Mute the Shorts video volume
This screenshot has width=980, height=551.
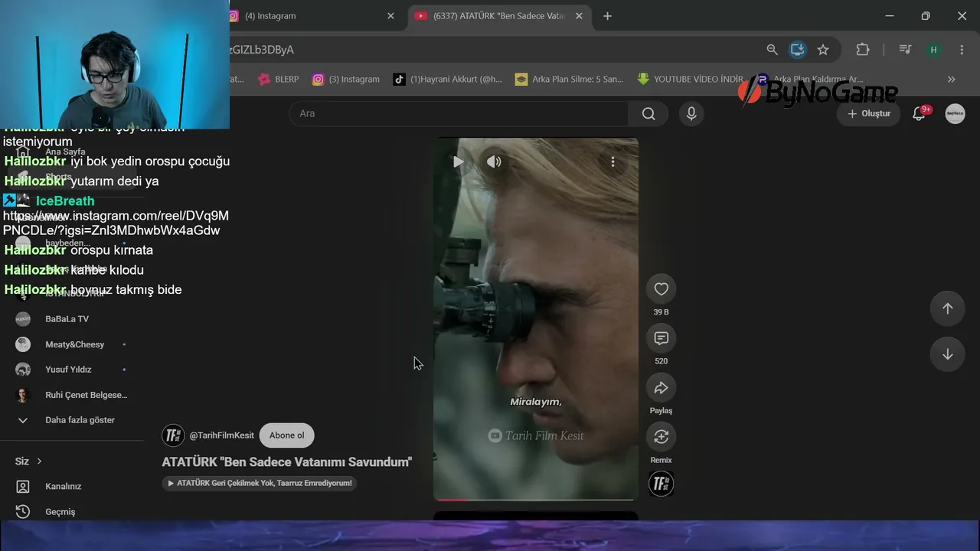click(x=494, y=161)
